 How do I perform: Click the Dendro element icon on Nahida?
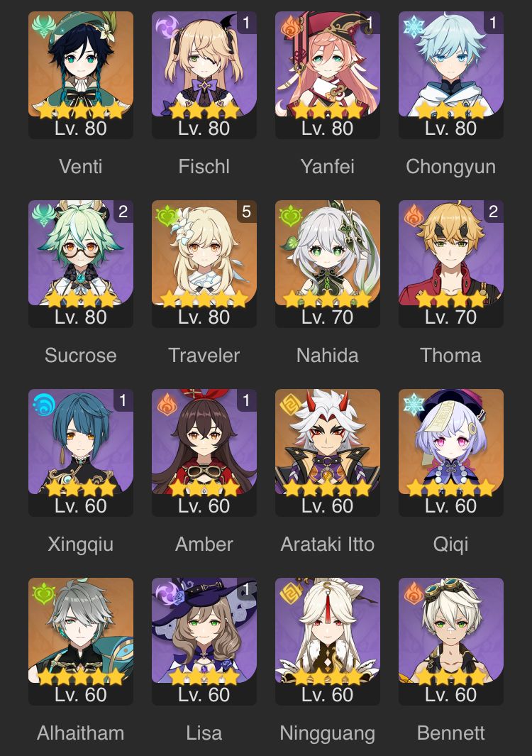click(291, 215)
